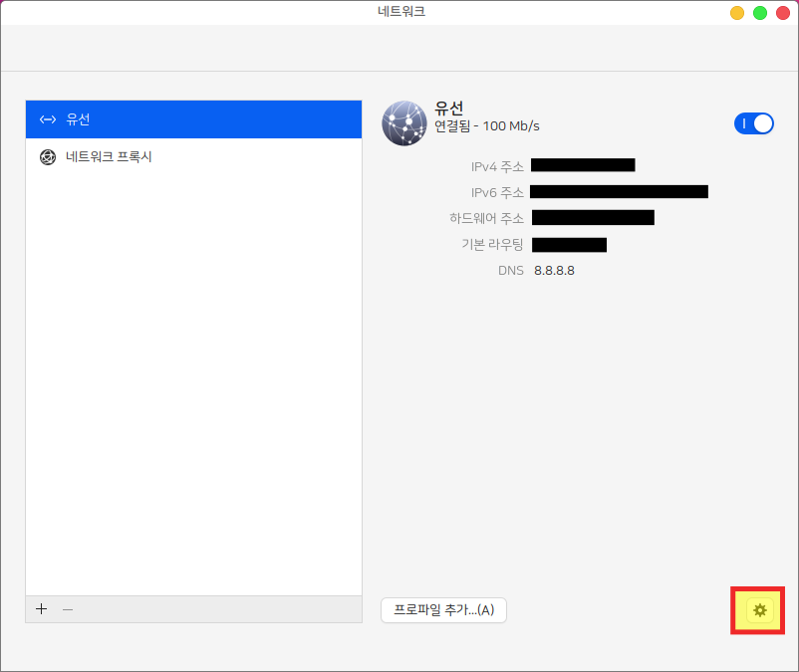799x672 pixels.
Task: Open wired settings with the gear icon
Action: click(x=759, y=609)
